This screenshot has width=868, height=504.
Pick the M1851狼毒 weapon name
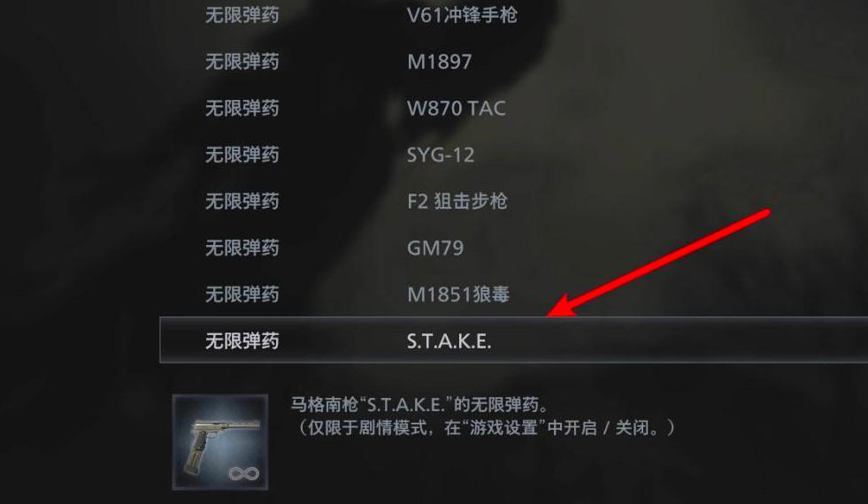click(457, 294)
